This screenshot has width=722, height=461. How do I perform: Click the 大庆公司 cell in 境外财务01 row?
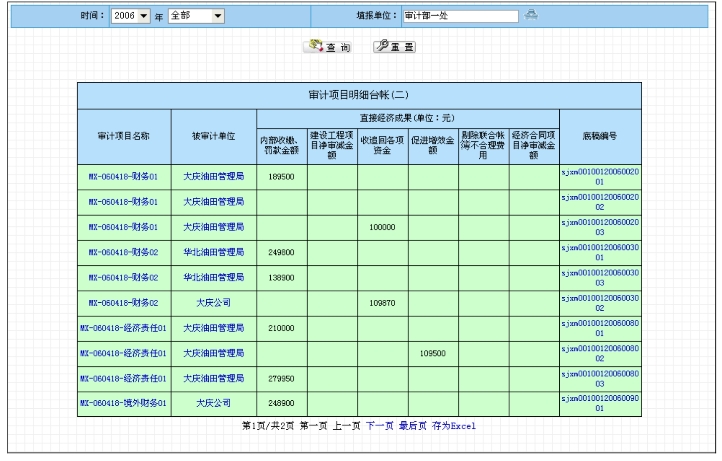coord(213,403)
